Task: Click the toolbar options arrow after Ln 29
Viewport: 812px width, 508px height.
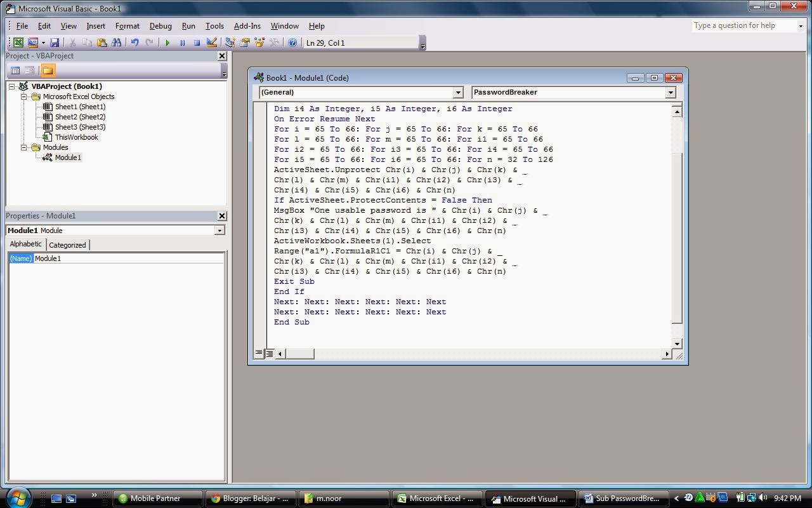Action: [x=423, y=43]
